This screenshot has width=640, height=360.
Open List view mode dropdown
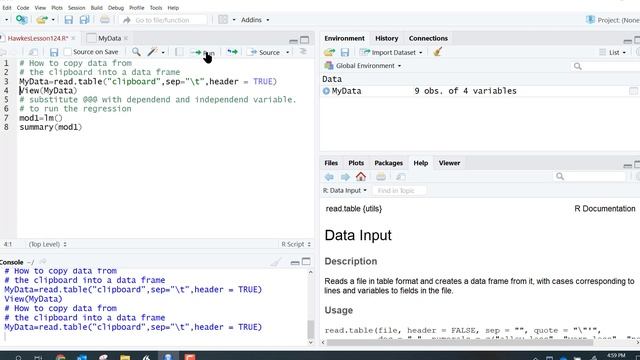(x=612, y=52)
